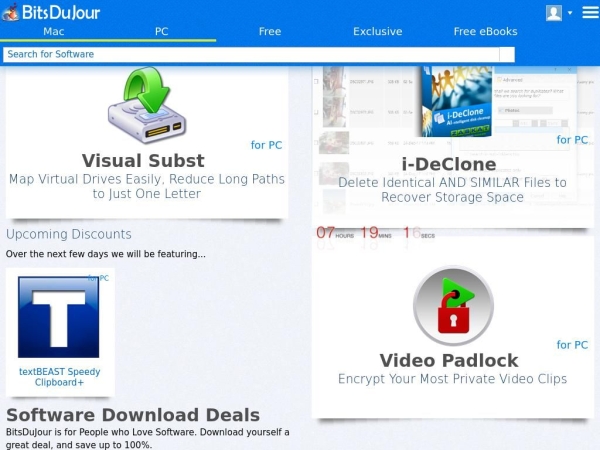Open the Video Padlock title link

449,360
